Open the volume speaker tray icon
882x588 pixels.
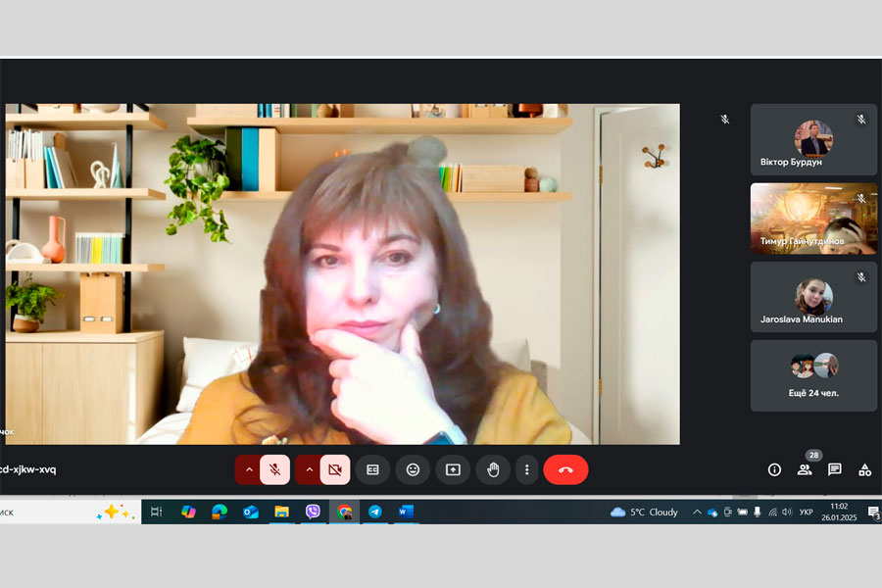coord(786,512)
